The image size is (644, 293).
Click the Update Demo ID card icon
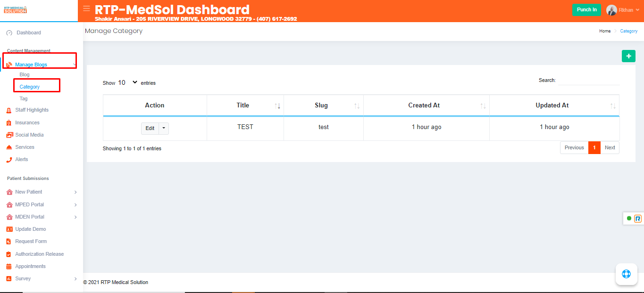[x=9, y=229]
